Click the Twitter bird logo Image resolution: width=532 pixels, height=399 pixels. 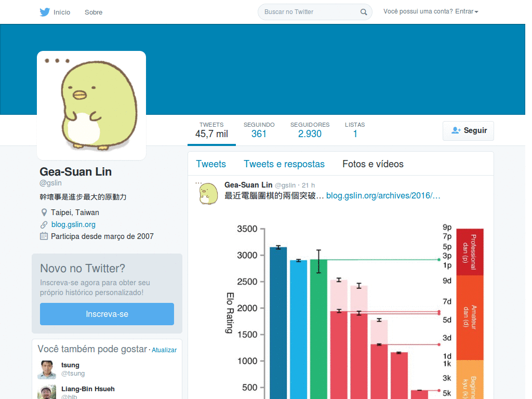[45, 12]
